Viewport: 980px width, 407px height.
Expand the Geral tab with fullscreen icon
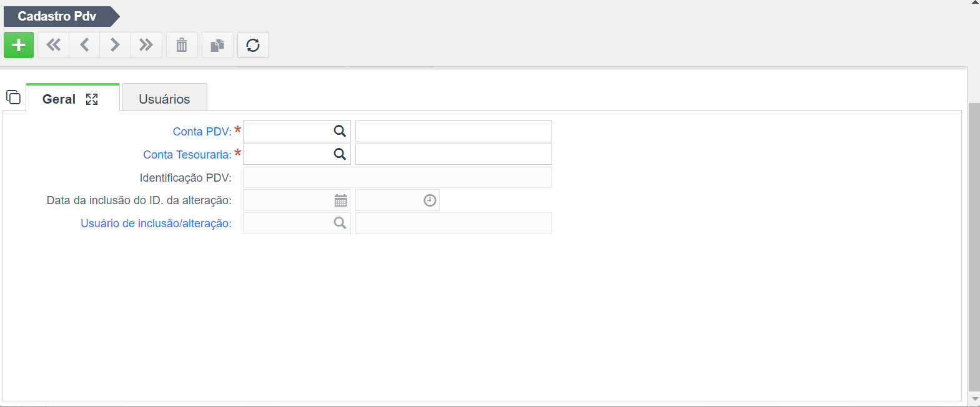[x=92, y=99]
